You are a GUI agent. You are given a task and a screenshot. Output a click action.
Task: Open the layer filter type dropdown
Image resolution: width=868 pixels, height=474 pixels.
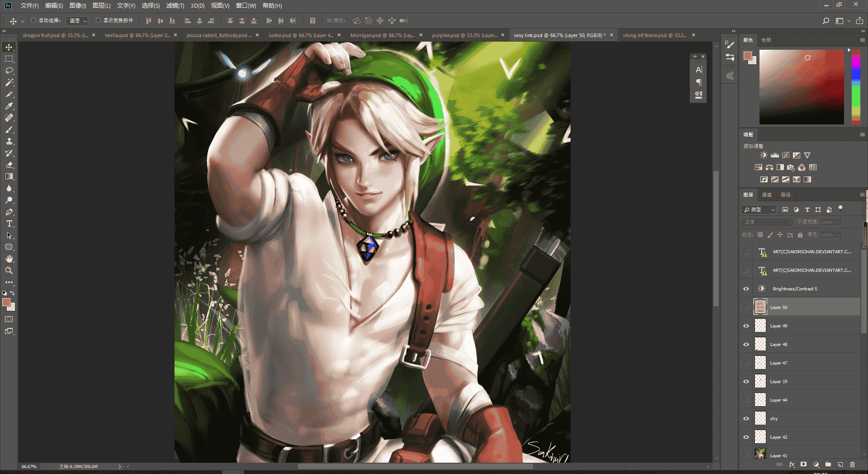point(759,209)
